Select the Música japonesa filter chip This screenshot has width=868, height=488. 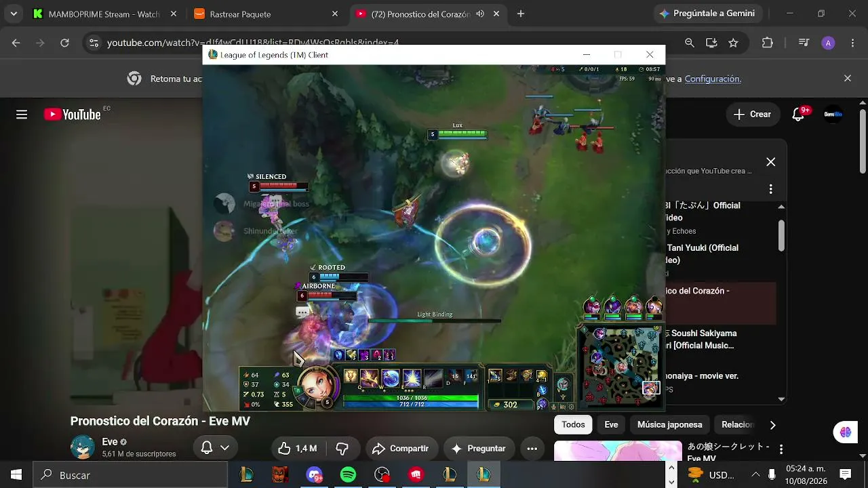pos(670,425)
